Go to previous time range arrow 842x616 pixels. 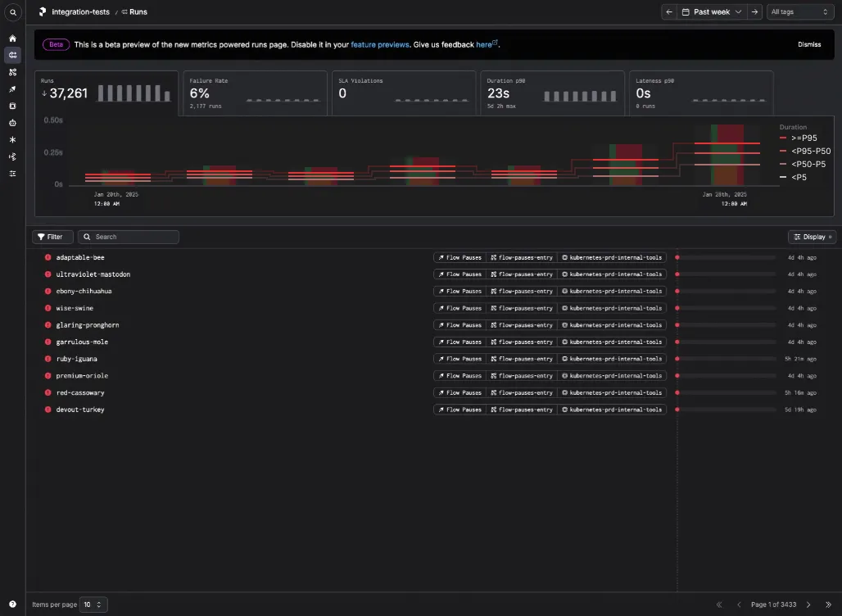669,11
